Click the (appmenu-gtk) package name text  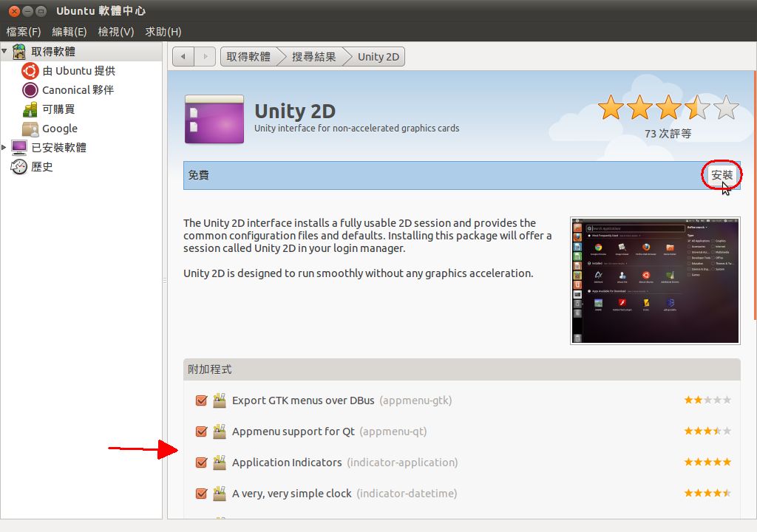[415, 400]
